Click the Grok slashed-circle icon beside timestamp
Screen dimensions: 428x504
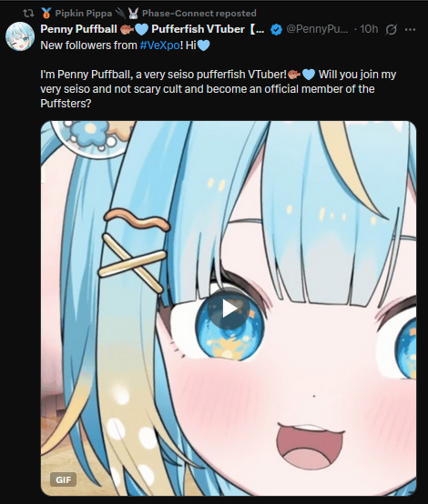pos(391,30)
